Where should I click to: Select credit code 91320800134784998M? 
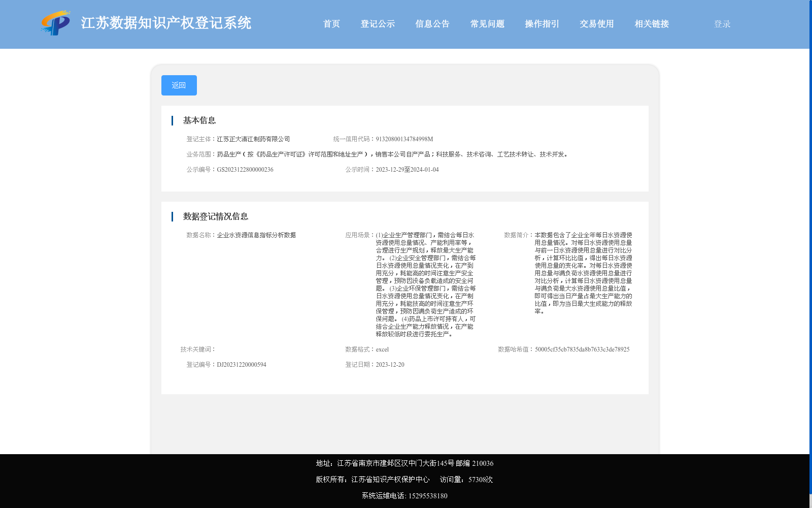[x=404, y=139]
